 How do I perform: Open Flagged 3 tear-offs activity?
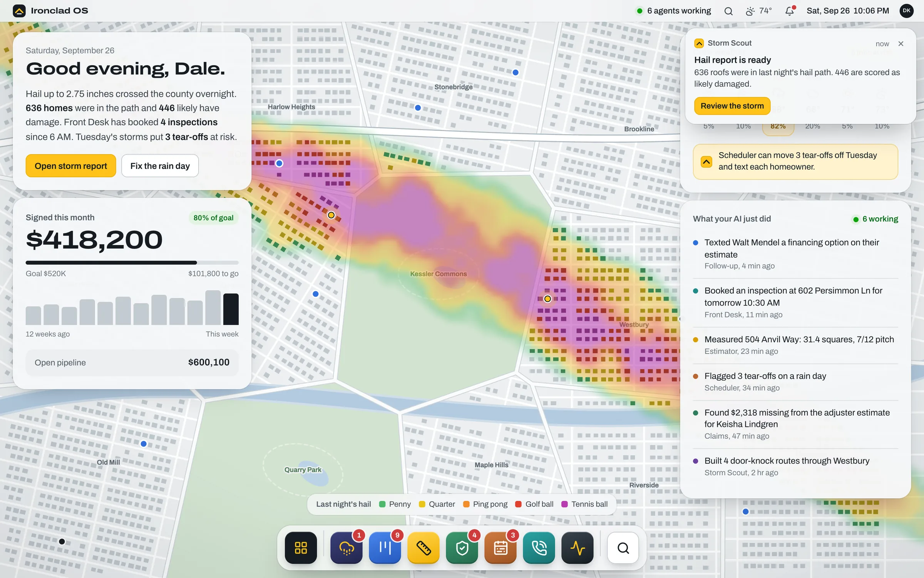coord(795,381)
